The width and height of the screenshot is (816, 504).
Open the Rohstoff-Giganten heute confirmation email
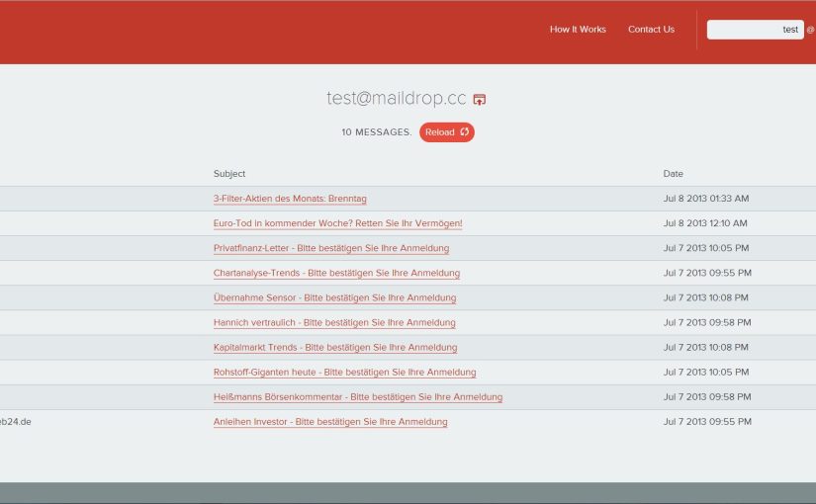point(344,373)
